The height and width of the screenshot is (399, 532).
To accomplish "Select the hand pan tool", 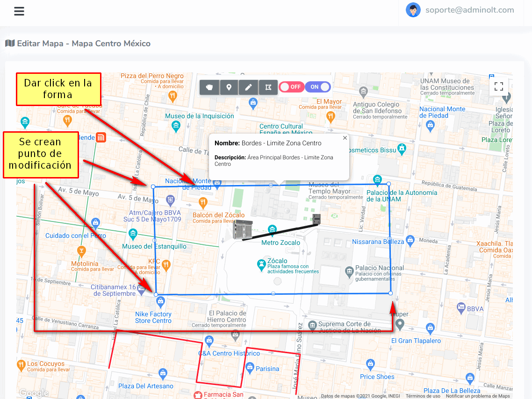I will 209,87.
